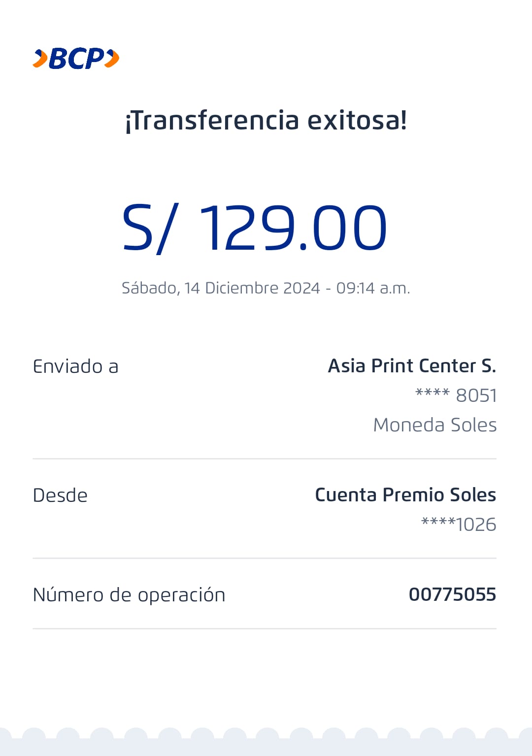Click the 09:14 a.m. time text
This screenshot has width=532, height=756.
click(x=373, y=288)
